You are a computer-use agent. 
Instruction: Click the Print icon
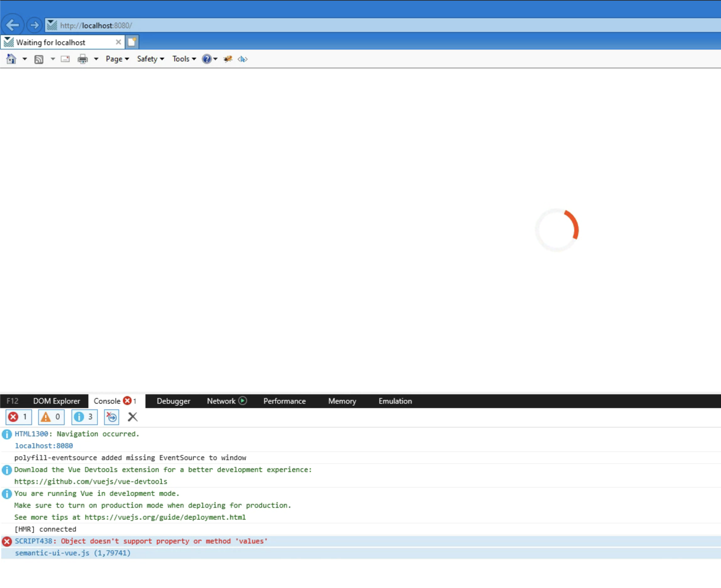coord(82,59)
